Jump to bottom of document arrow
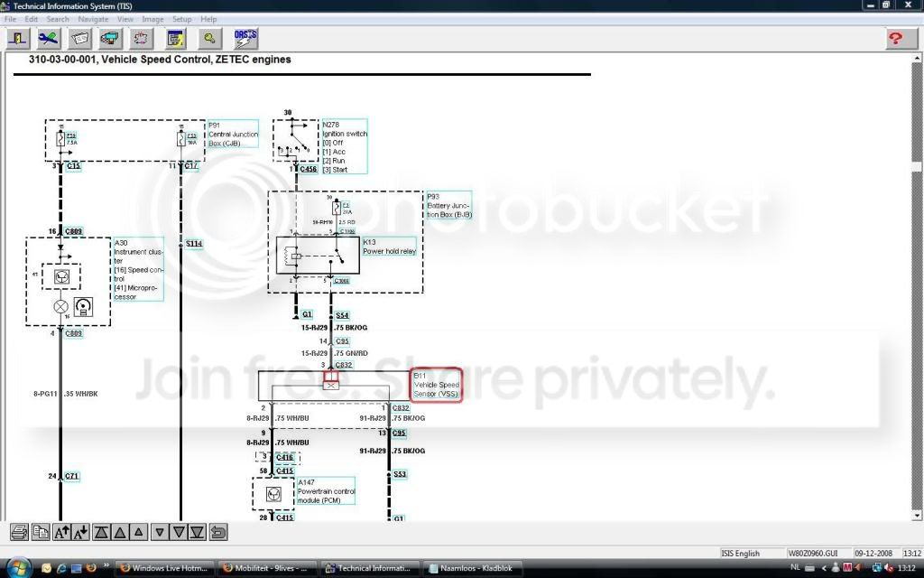Screen dimensions: 924x578 [x=198, y=532]
